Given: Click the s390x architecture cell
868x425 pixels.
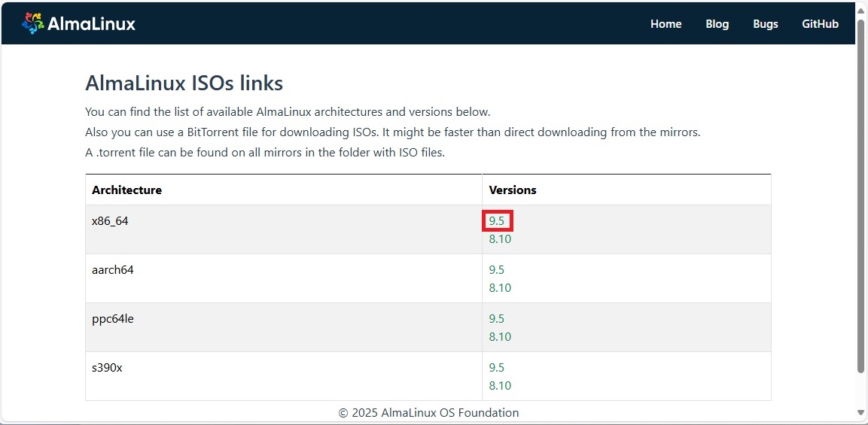Looking at the screenshot, I should [283, 376].
